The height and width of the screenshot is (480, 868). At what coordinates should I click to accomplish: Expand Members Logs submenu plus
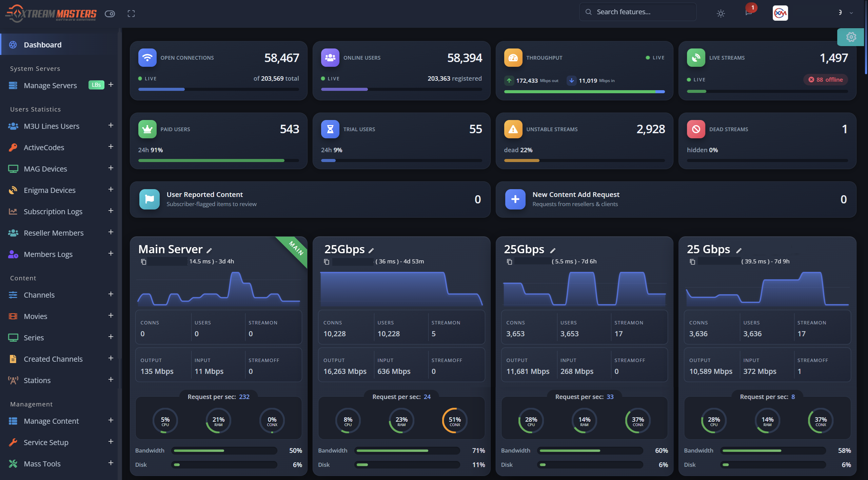pyautogui.click(x=111, y=254)
